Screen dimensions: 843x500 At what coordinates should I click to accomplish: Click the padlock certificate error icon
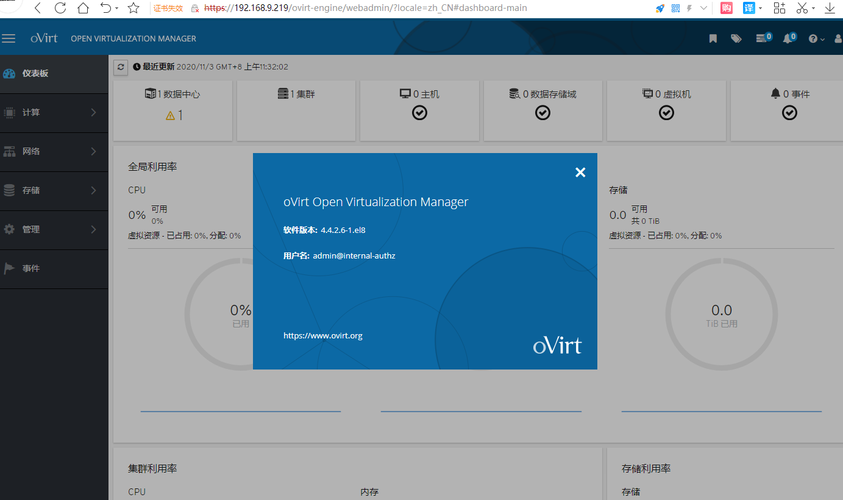[x=195, y=8]
